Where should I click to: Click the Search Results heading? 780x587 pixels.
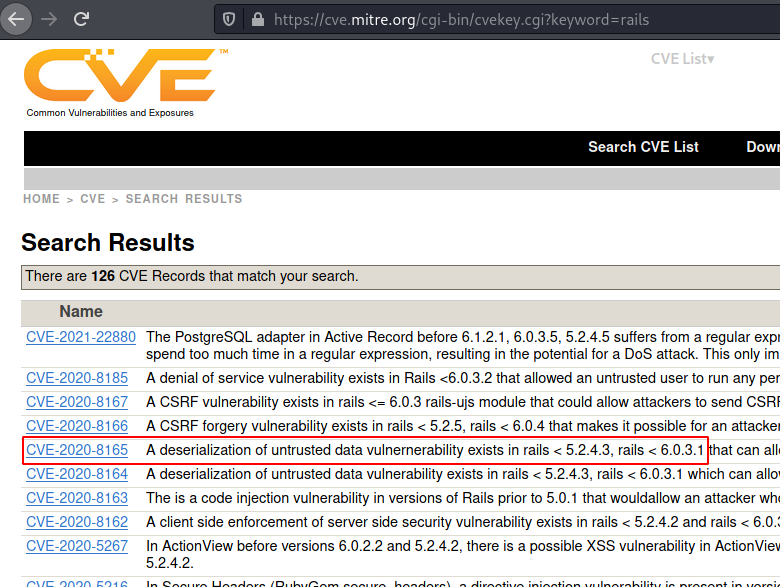click(108, 243)
